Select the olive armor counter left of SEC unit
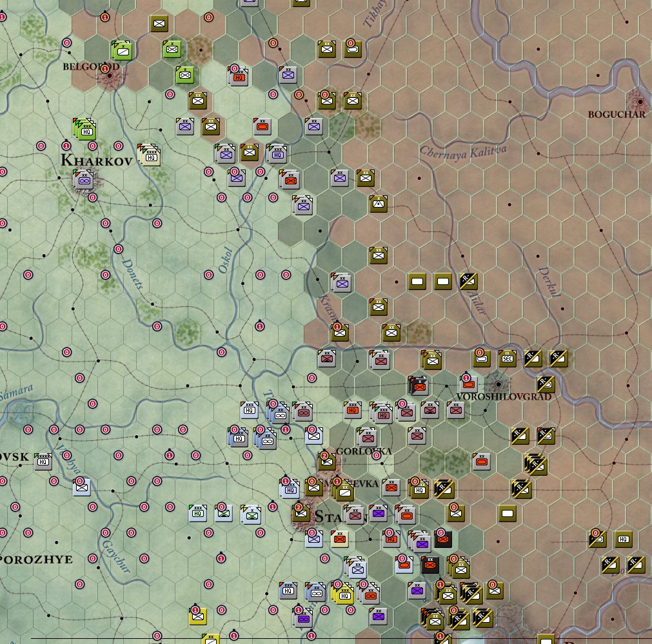 (482, 358)
